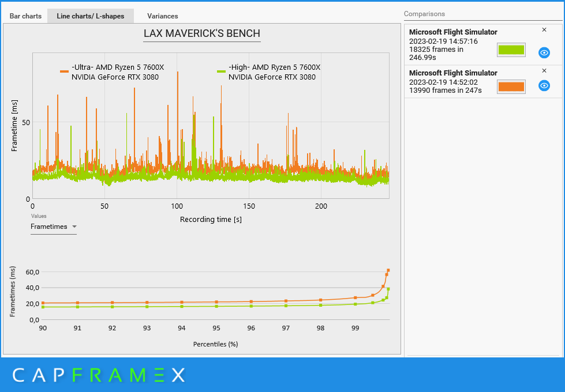
Task: Select the 13990 frames in 247s text
Action: pyautogui.click(x=446, y=91)
